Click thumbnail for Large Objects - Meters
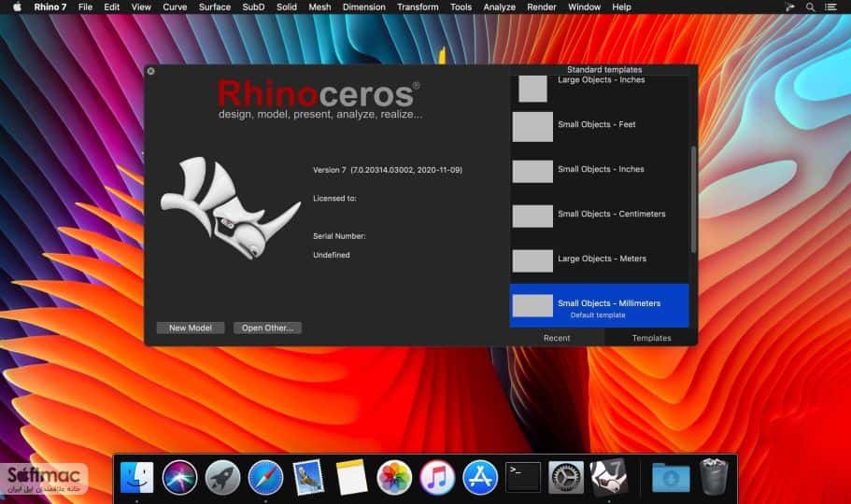This screenshot has height=504, width=851. tap(532, 261)
